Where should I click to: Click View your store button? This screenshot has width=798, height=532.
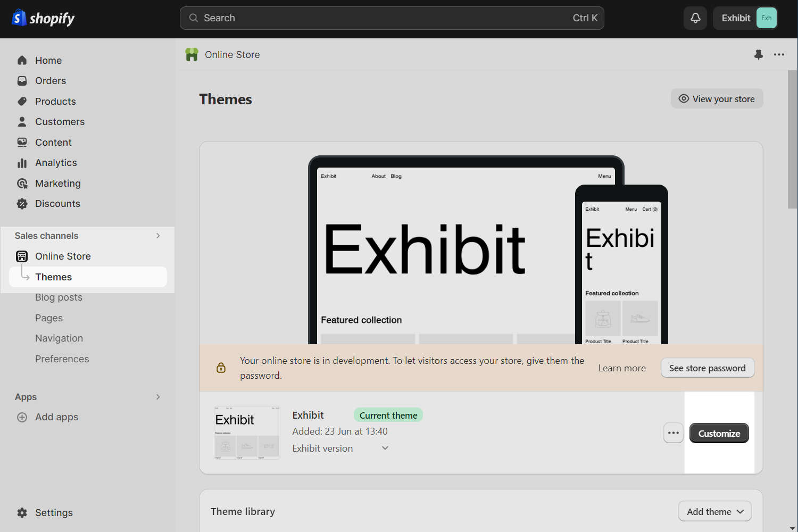click(x=717, y=98)
